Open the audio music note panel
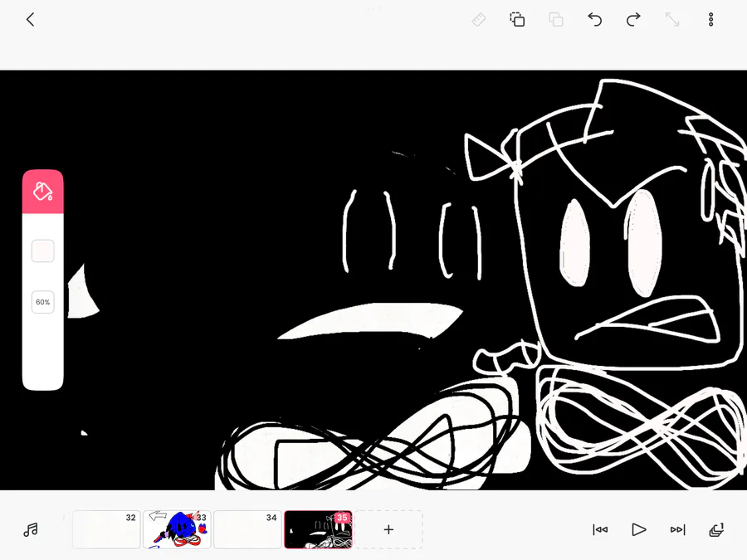Image resolution: width=747 pixels, height=560 pixels. coord(31,529)
